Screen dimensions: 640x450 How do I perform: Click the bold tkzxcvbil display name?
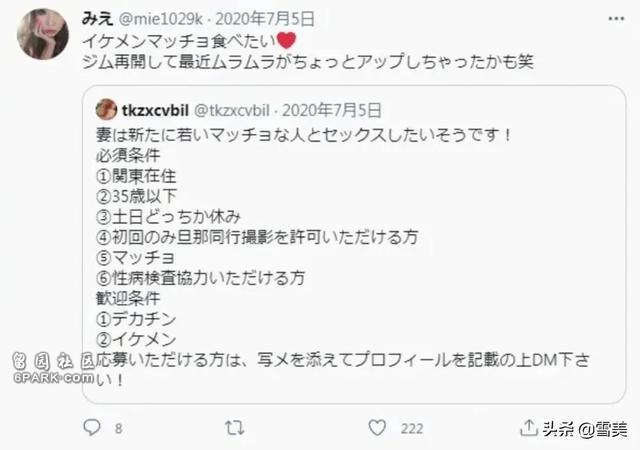[155, 110]
